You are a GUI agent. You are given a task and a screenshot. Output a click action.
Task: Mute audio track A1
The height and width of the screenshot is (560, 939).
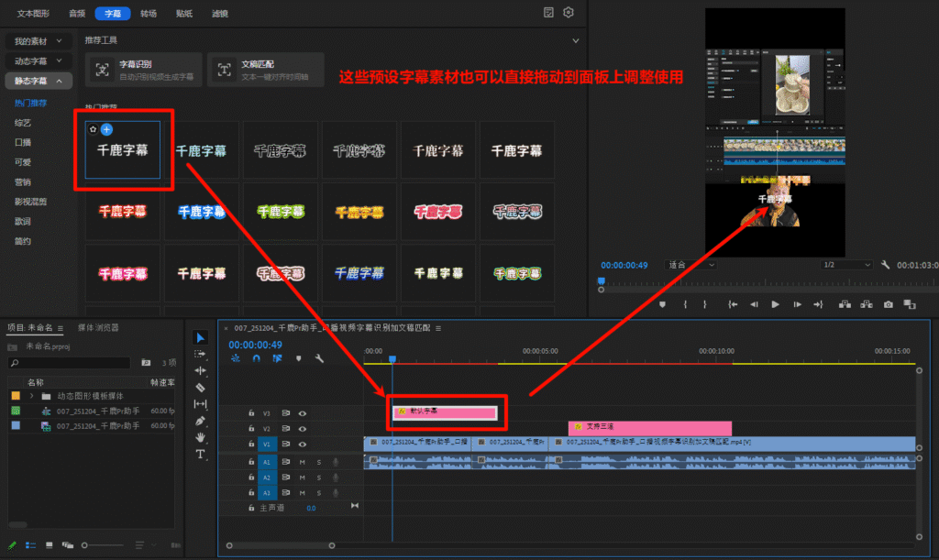tap(302, 463)
